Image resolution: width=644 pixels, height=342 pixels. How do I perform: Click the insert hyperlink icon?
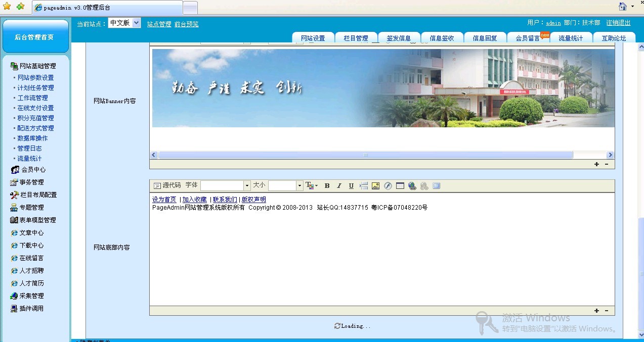[x=412, y=186]
